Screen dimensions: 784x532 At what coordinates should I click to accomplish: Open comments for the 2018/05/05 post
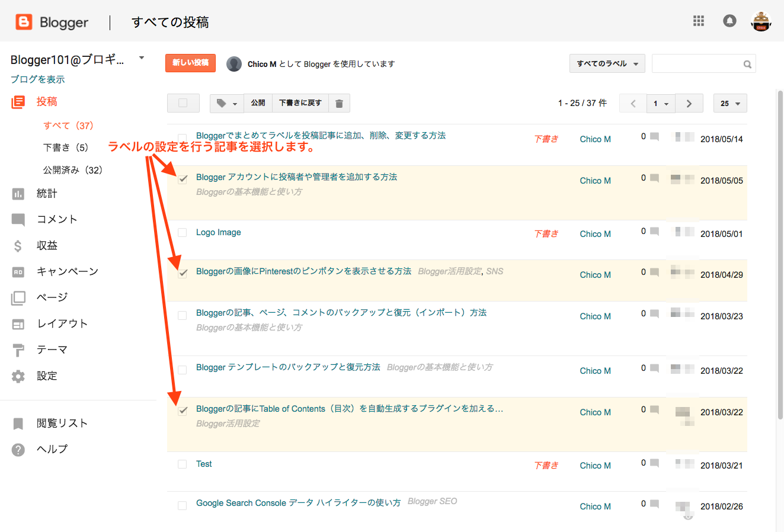click(x=654, y=178)
